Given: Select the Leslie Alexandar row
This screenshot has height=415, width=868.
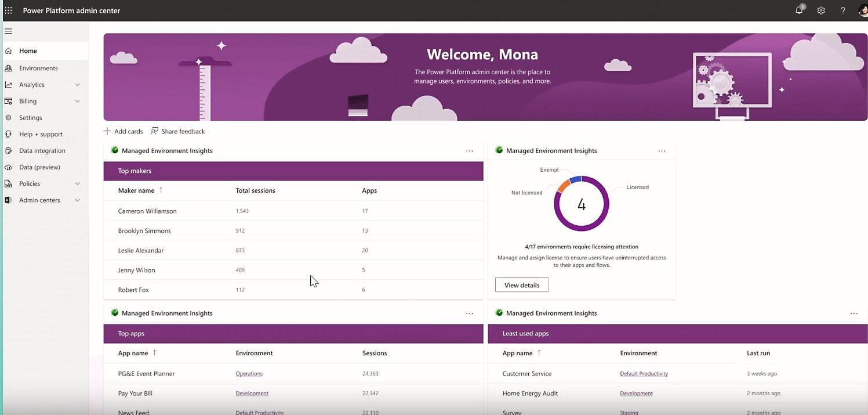Looking at the screenshot, I should pos(293,251).
